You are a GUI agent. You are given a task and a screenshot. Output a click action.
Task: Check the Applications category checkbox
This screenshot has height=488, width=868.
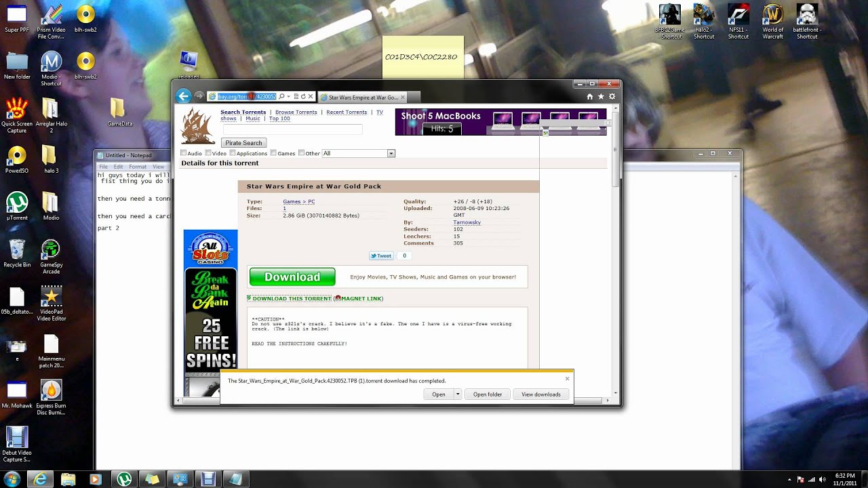coord(232,153)
